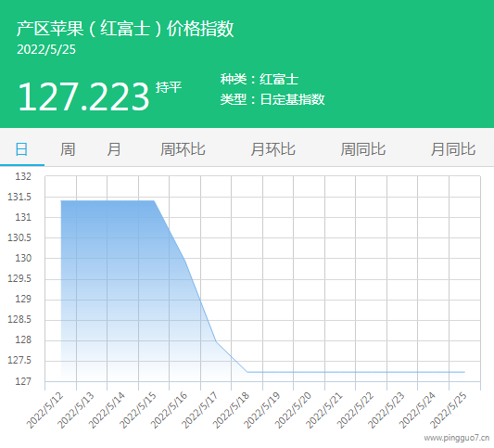
Task: Click the 2022/5/15 chart data point
Action: [x=154, y=200]
